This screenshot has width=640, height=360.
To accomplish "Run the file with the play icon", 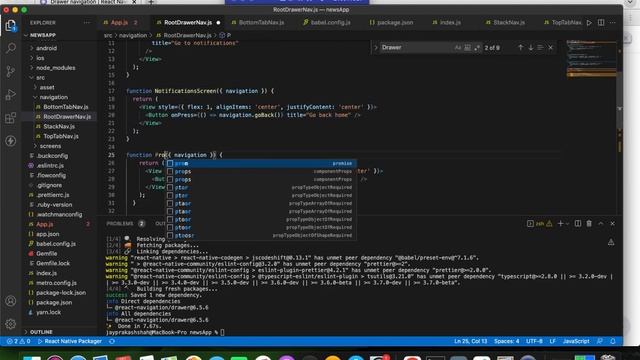I will 589,23.
